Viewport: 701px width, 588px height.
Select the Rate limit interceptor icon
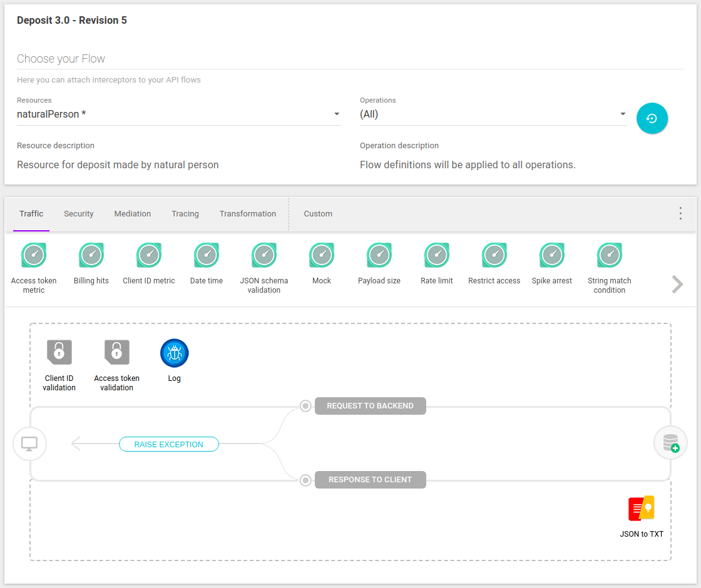[x=437, y=255]
